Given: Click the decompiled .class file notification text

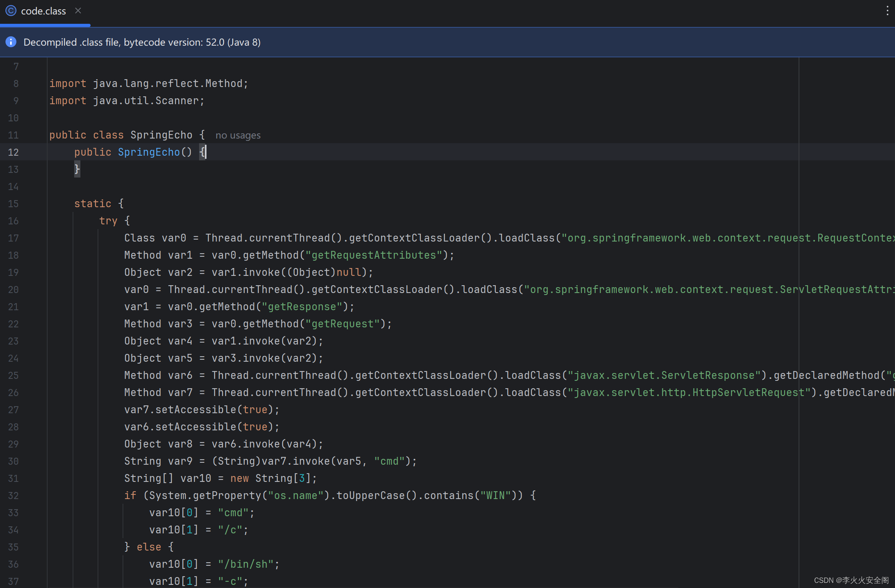Looking at the screenshot, I should point(142,42).
